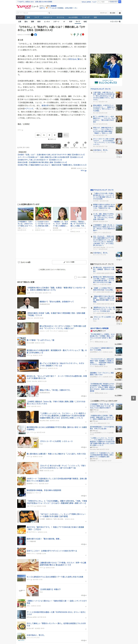Select the 地域 category tab

[x=85, y=21]
